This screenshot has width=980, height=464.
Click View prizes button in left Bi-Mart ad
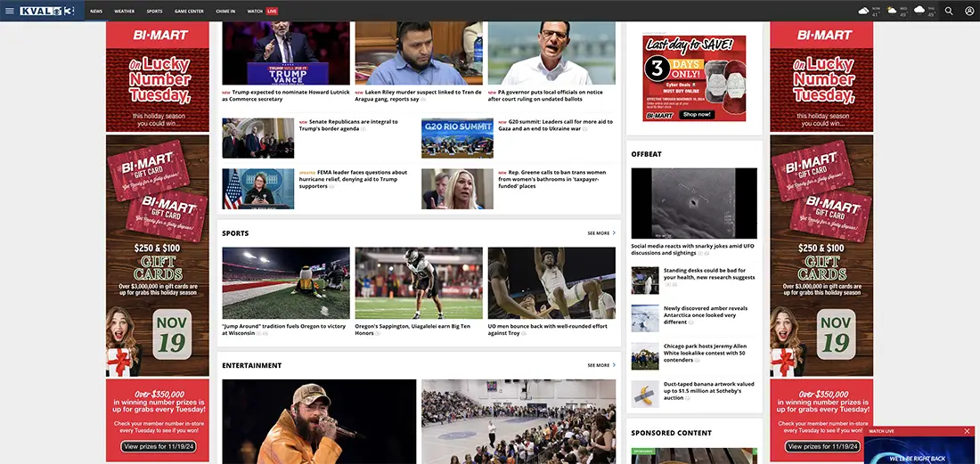tap(159, 446)
